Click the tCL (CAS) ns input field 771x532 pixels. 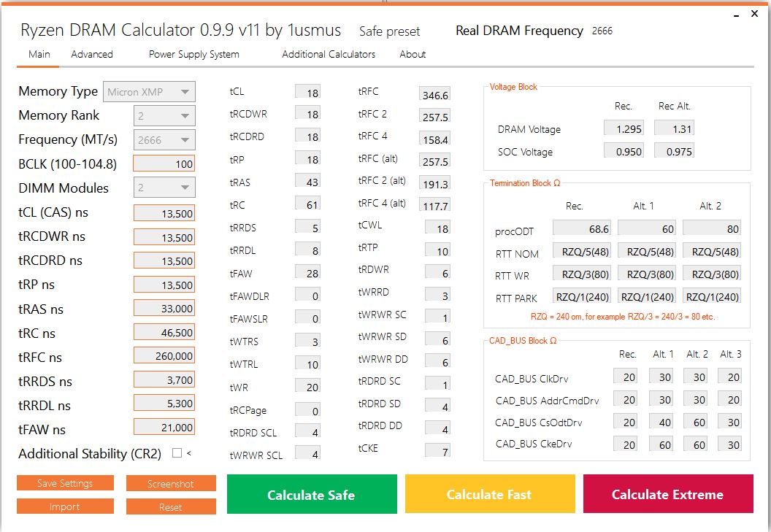click(x=164, y=213)
